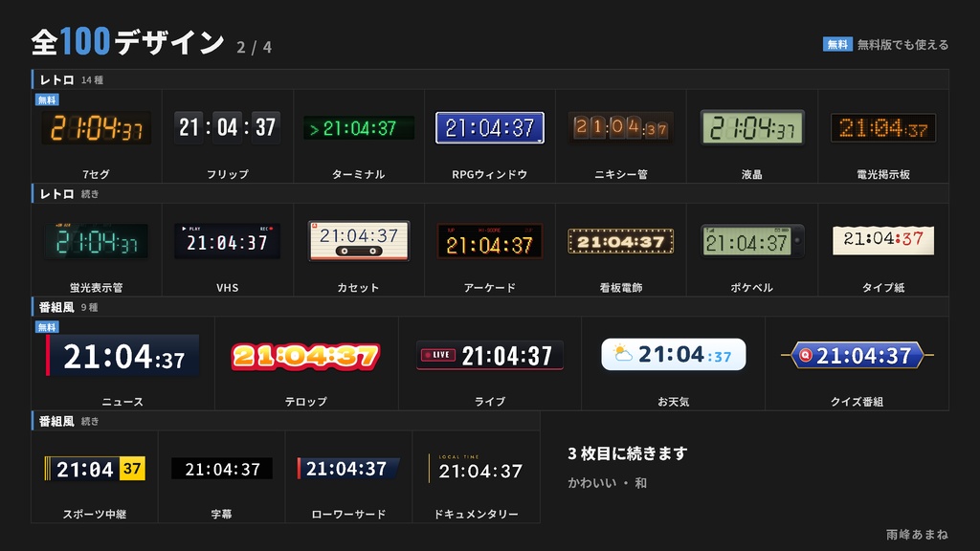Click the テロップ label text
Viewport: 980px width, 551px height.
[x=305, y=401]
